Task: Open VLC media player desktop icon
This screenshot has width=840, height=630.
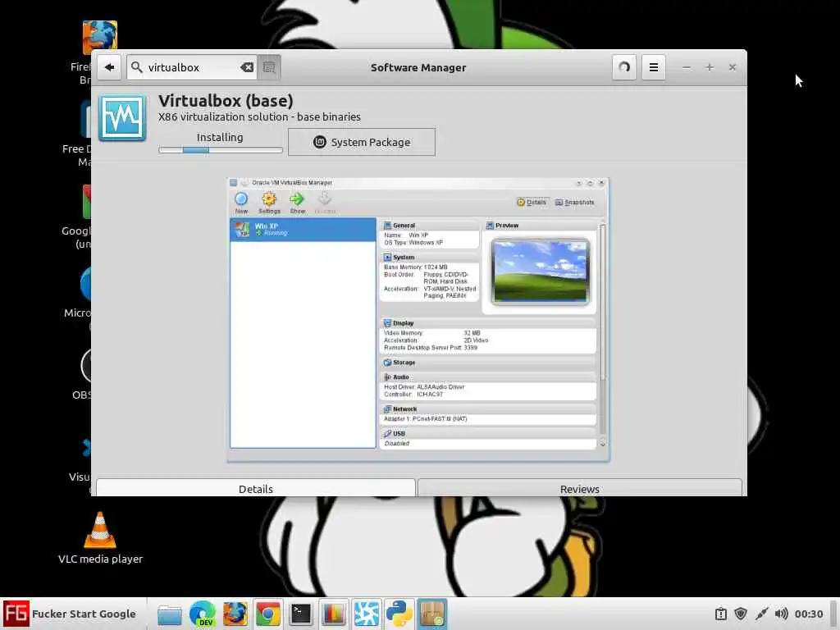Action: 100,538
